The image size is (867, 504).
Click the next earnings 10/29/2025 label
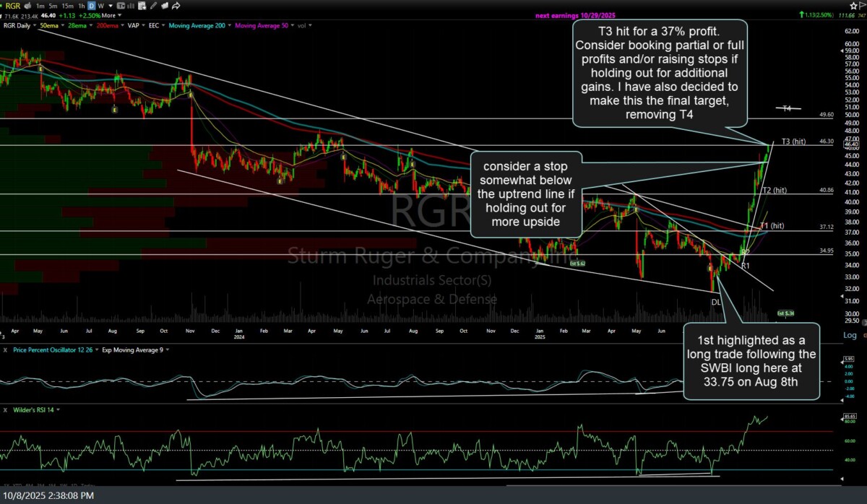pos(575,15)
